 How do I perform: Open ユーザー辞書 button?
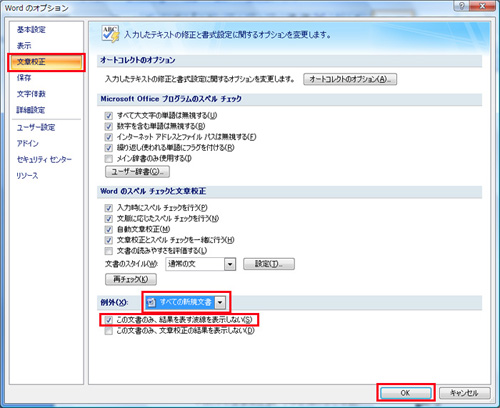pos(137,172)
